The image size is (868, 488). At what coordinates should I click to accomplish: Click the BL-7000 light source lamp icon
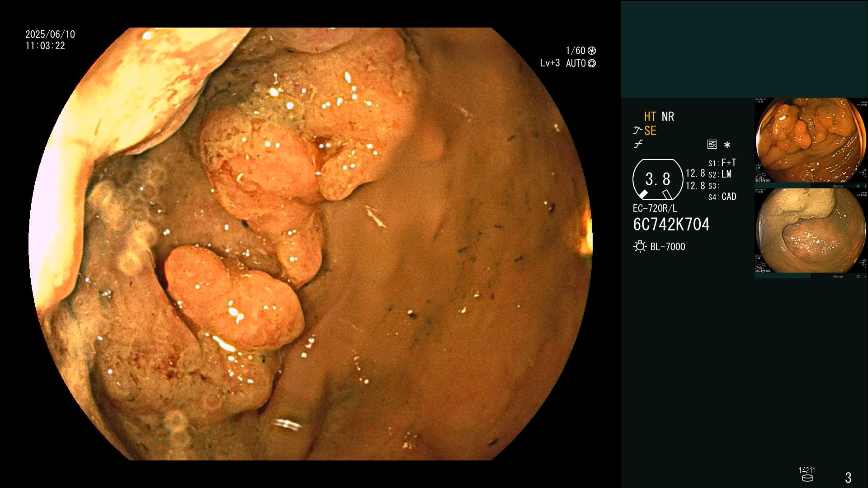[640, 247]
